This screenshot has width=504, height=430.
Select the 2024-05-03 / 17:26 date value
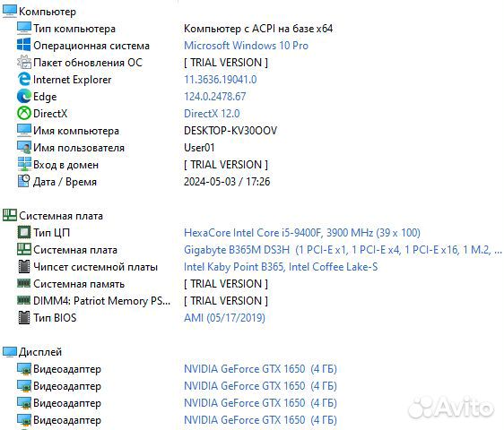click(227, 182)
